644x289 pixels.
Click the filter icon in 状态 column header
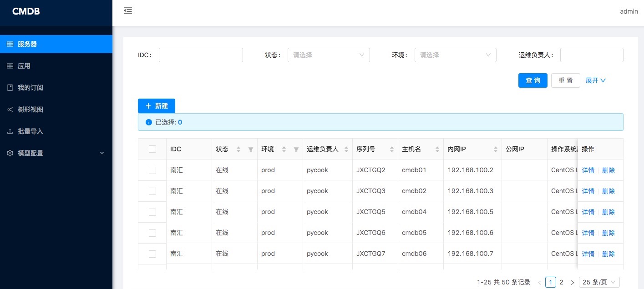coord(250,149)
